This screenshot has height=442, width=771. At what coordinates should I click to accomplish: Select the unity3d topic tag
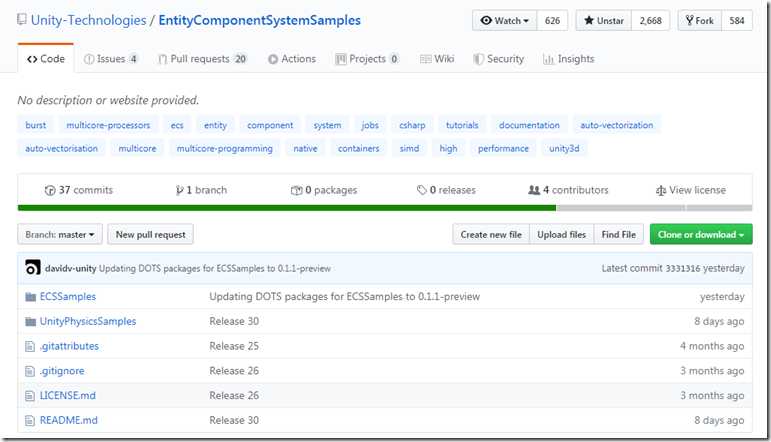coord(564,148)
